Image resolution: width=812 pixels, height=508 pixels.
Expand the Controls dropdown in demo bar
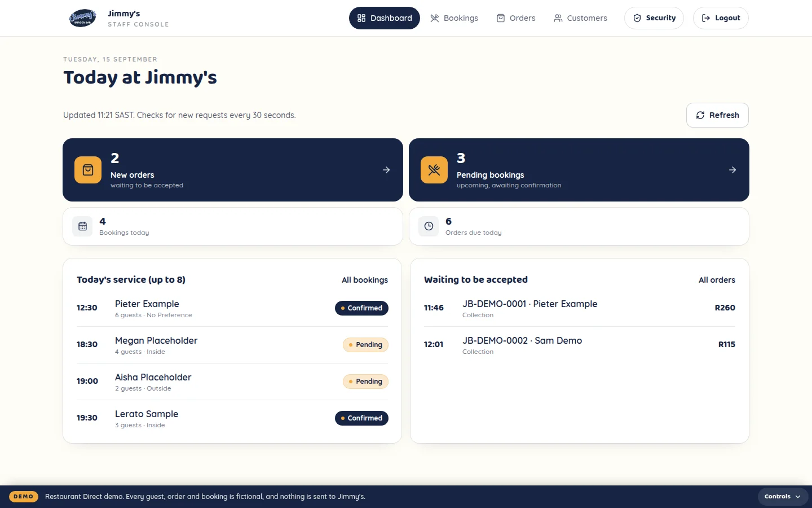coord(783,497)
